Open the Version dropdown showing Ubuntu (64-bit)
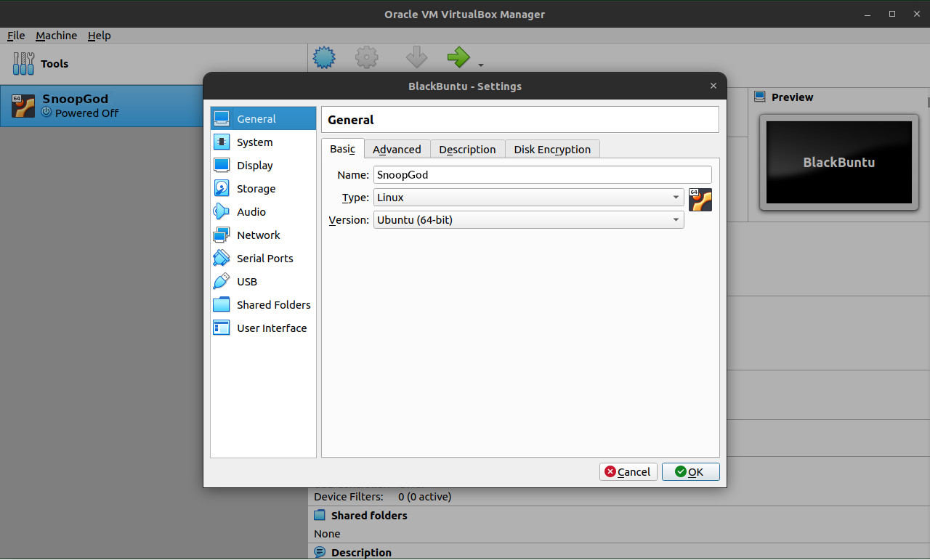Screen dimensions: 930x560 tap(529, 219)
